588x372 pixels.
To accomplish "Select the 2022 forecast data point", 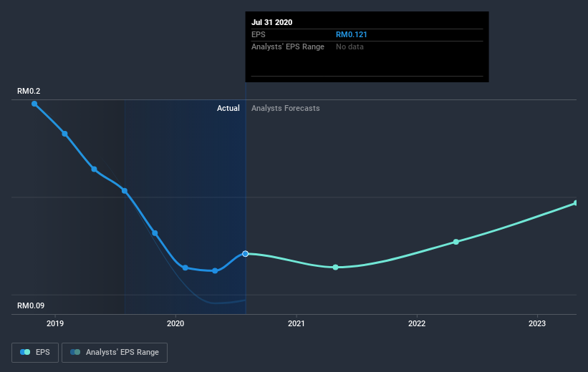I will (x=456, y=242).
